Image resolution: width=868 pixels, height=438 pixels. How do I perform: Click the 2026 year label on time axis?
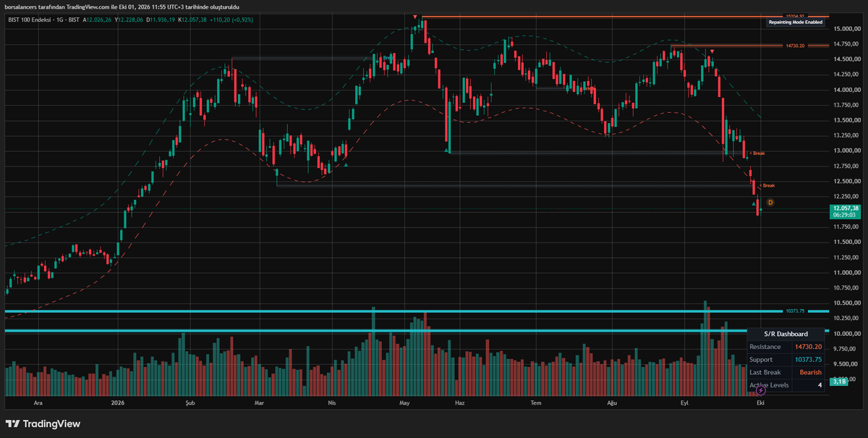click(x=119, y=402)
